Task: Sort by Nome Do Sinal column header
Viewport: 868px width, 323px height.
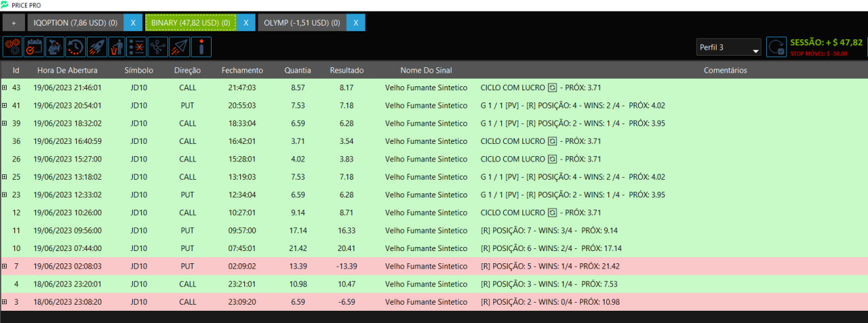Action: (x=426, y=70)
